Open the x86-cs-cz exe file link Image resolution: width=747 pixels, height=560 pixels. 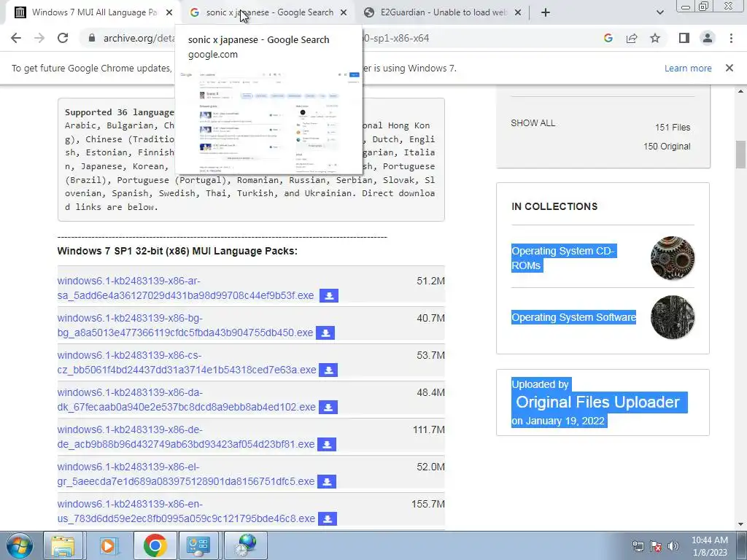pyautogui.click(x=186, y=362)
